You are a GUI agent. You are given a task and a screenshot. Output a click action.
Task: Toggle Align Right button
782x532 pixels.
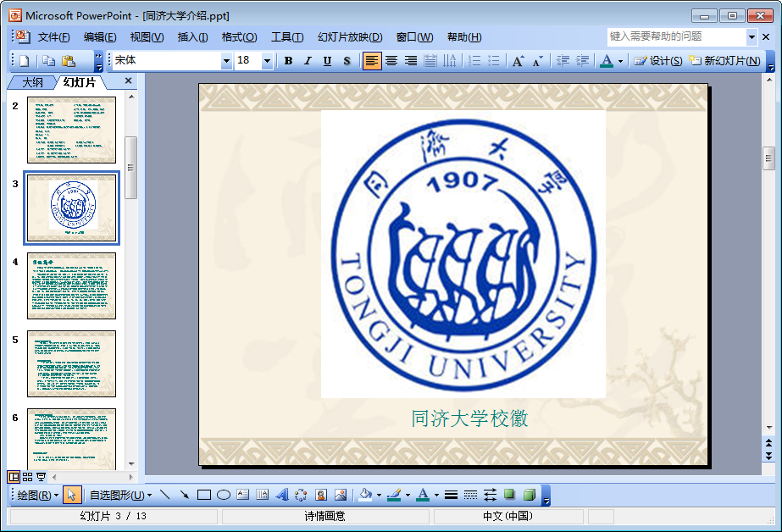coord(411,61)
